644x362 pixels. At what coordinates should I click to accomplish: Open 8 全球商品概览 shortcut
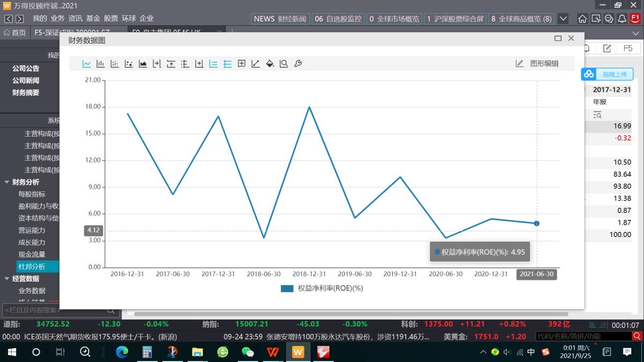coord(522,19)
